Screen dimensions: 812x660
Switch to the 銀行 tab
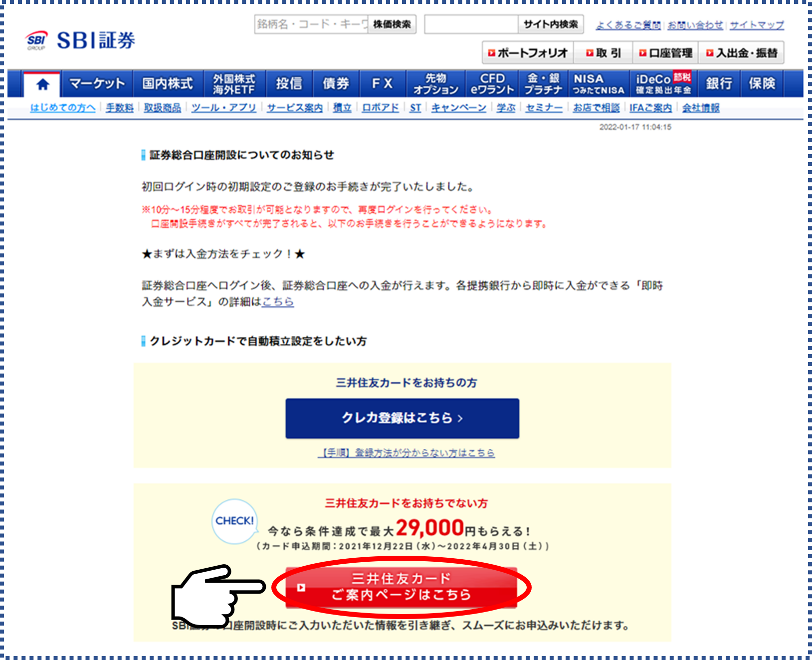tap(719, 84)
